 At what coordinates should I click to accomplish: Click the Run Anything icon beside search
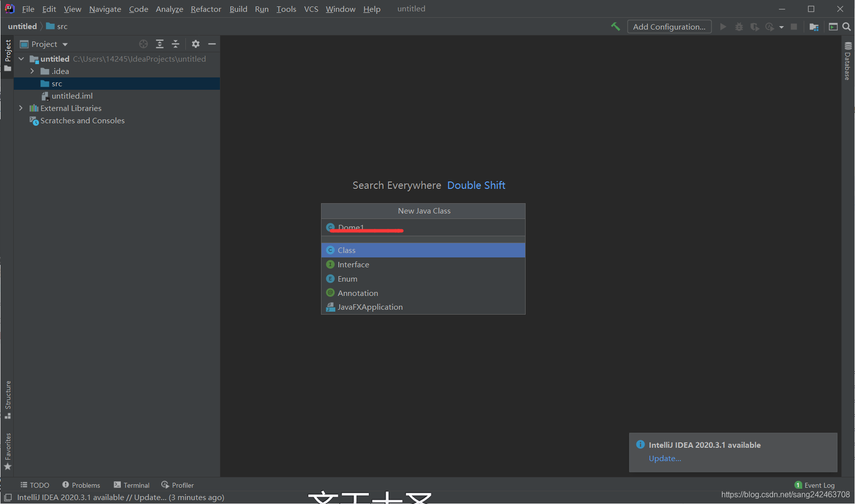[833, 27]
